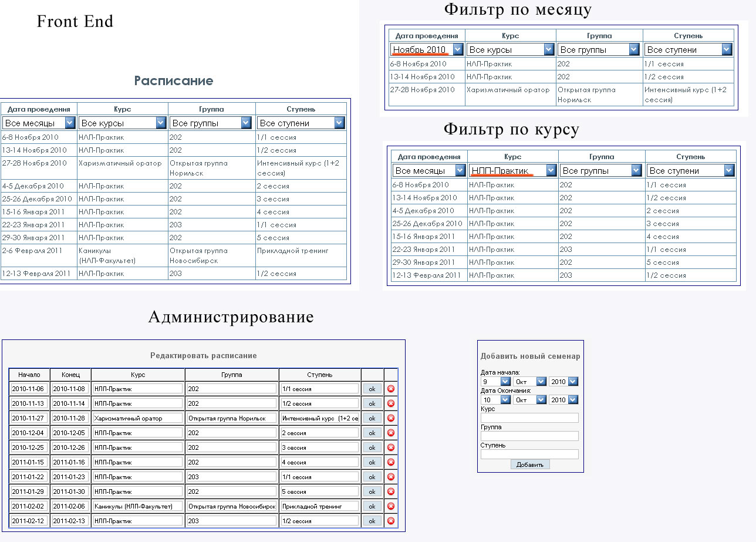
Task: Click 'Редактировать расписание' heading
Action: [x=204, y=356]
